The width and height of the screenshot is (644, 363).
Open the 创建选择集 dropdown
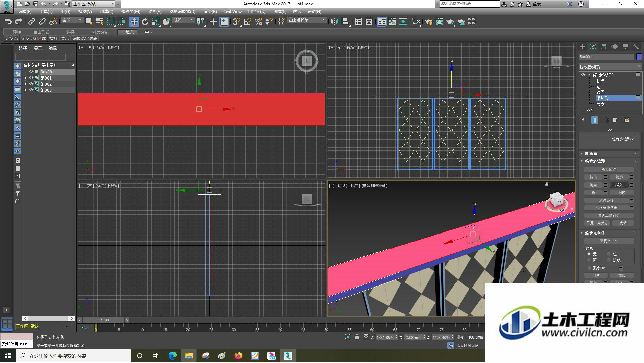pos(307,20)
